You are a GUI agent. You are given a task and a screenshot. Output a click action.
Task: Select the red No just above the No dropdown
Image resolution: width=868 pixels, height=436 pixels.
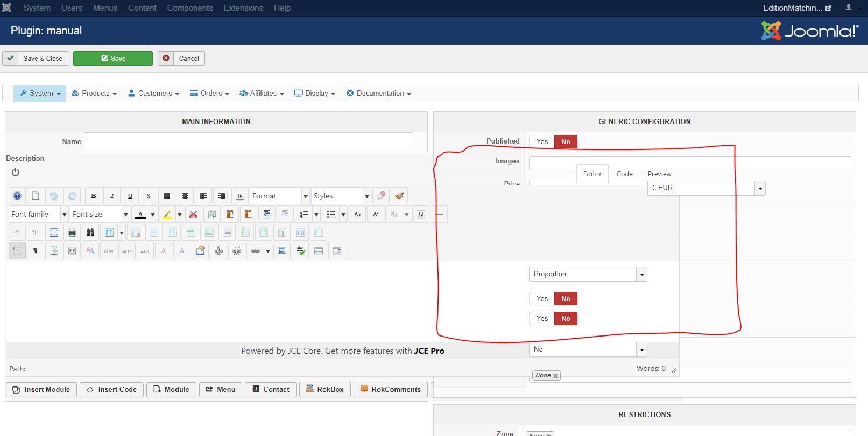click(x=566, y=318)
